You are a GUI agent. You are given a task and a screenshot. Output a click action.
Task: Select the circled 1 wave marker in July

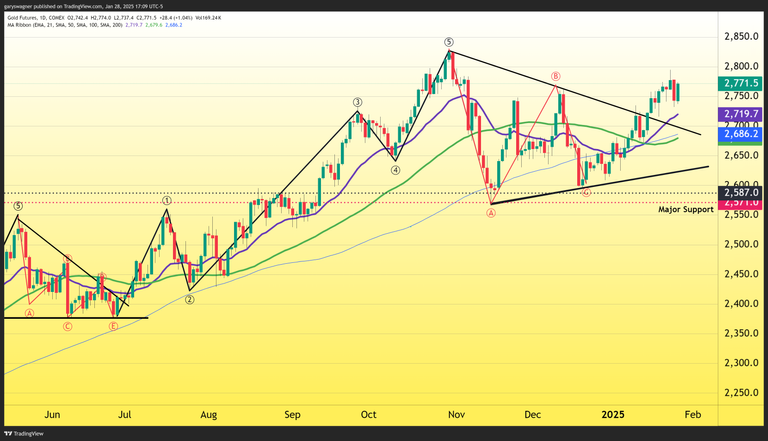pyautogui.click(x=166, y=200)
